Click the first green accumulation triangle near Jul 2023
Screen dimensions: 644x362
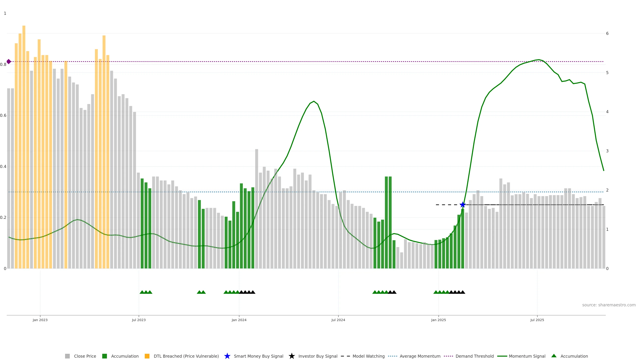click(142, 292)
